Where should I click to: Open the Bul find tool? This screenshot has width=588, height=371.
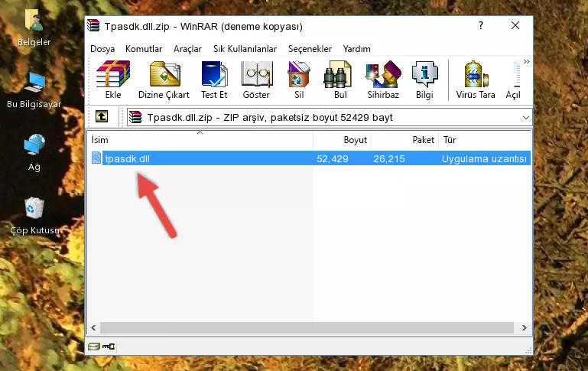339,80
